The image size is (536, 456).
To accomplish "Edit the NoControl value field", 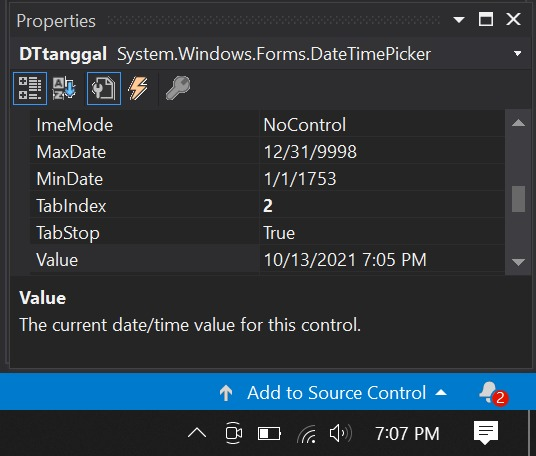I will 382,124.
